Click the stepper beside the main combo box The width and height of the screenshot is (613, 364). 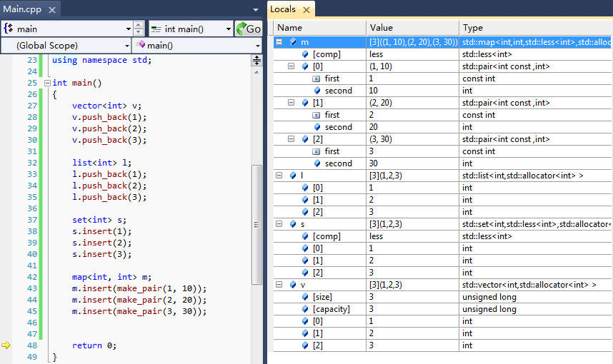(x=139, y=29)
